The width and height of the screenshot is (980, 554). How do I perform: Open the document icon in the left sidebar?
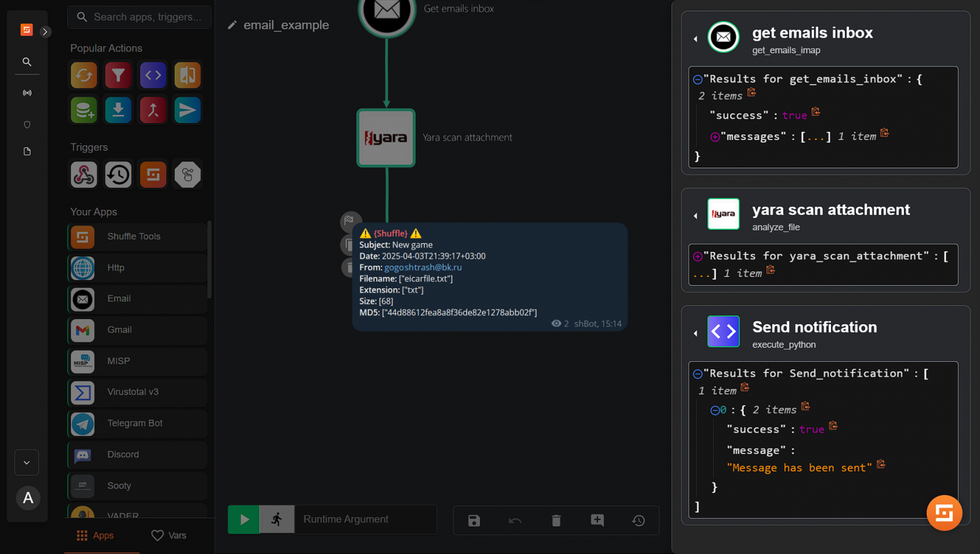pos(27,151)
